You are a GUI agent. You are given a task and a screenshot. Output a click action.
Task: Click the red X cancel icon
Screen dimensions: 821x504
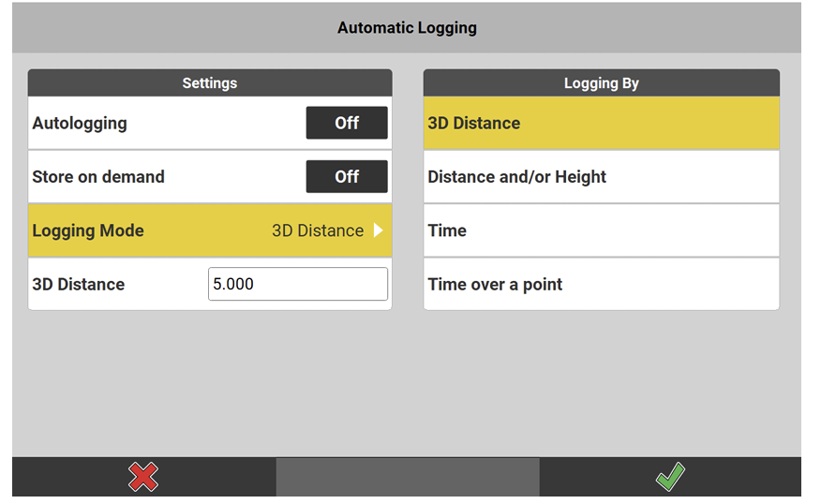point(142,478)
